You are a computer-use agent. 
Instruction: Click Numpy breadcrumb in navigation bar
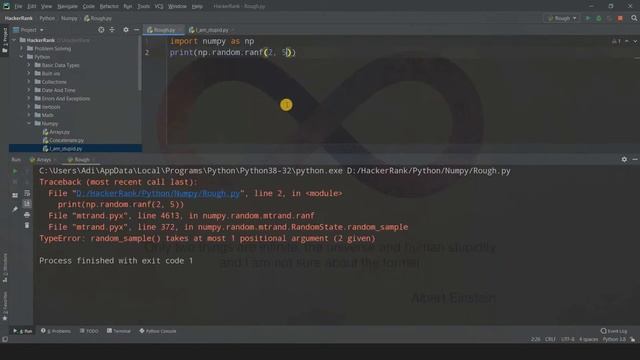pyautogui.click(x=69, y=18)
